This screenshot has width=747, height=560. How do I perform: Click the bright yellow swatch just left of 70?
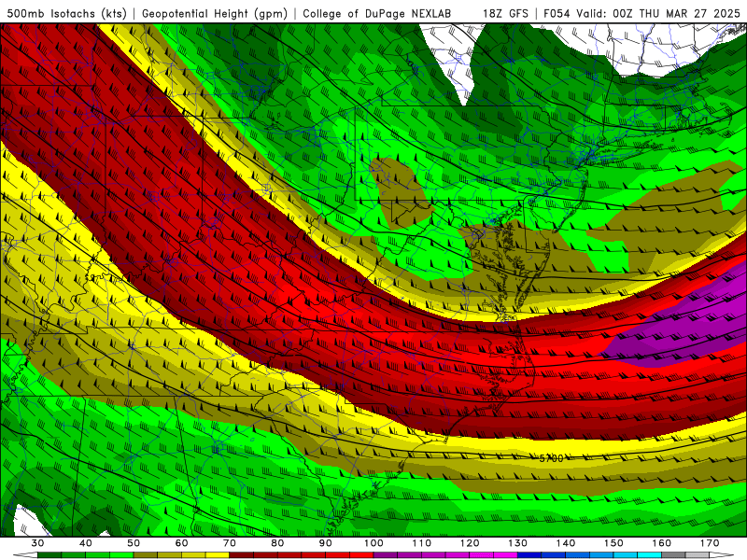coord(218,555)
